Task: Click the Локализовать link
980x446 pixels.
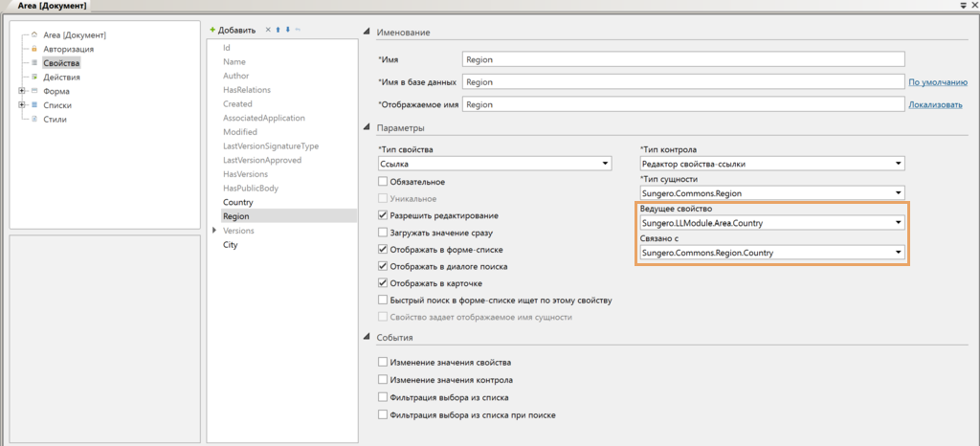Action: pyautogui.click(x=936, y=104)
